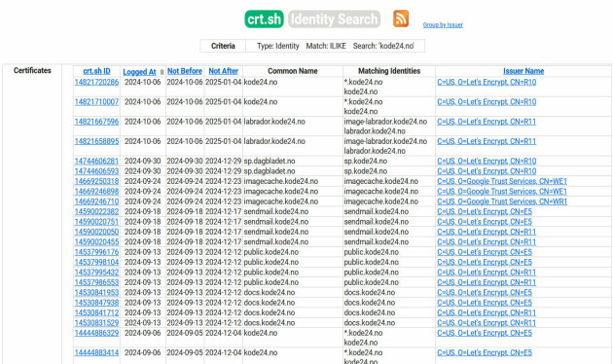
Task: Open certificate ID 14821667596
Action: tap(96, 122)
